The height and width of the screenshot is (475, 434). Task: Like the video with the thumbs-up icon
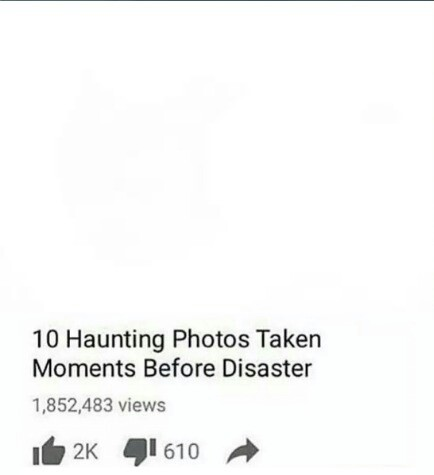tap(49, 451)
